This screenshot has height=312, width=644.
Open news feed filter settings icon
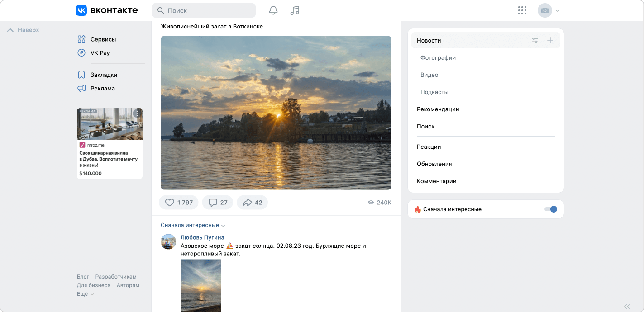click(535, 41)
